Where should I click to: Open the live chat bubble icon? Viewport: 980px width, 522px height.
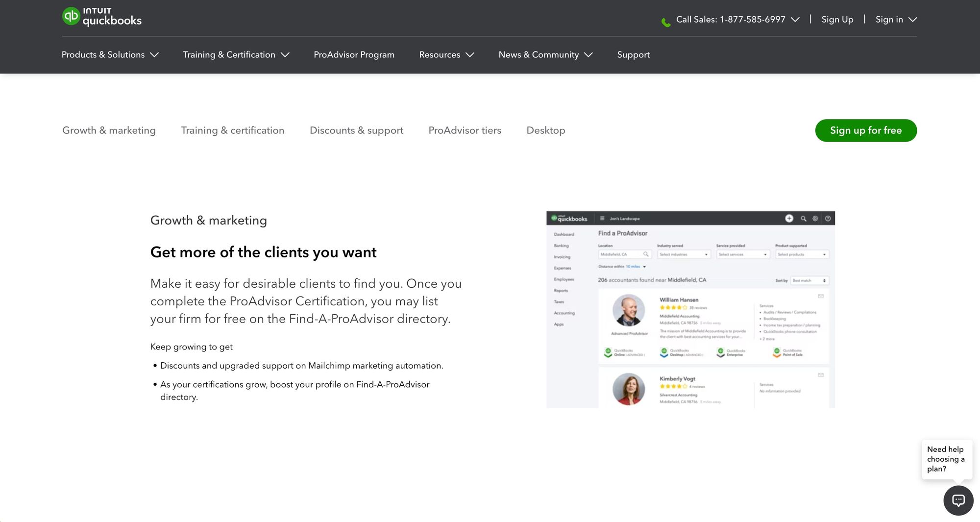[958, 500]
